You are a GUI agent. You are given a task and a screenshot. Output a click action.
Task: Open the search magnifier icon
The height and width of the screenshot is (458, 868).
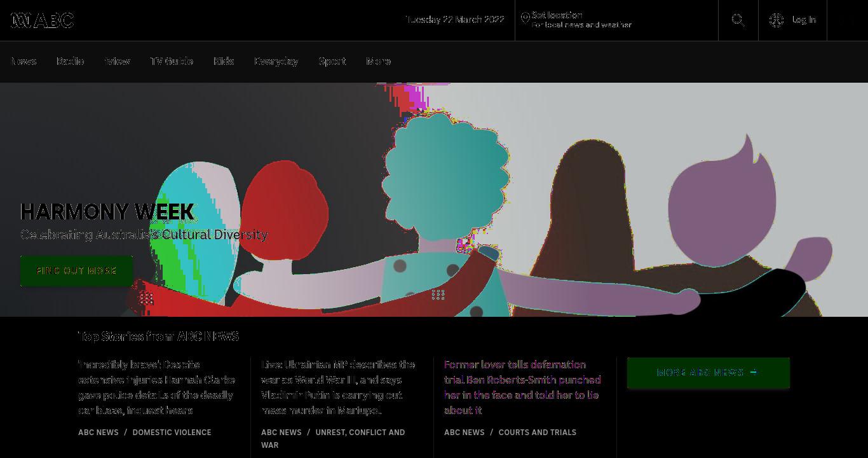pos(738,20)
